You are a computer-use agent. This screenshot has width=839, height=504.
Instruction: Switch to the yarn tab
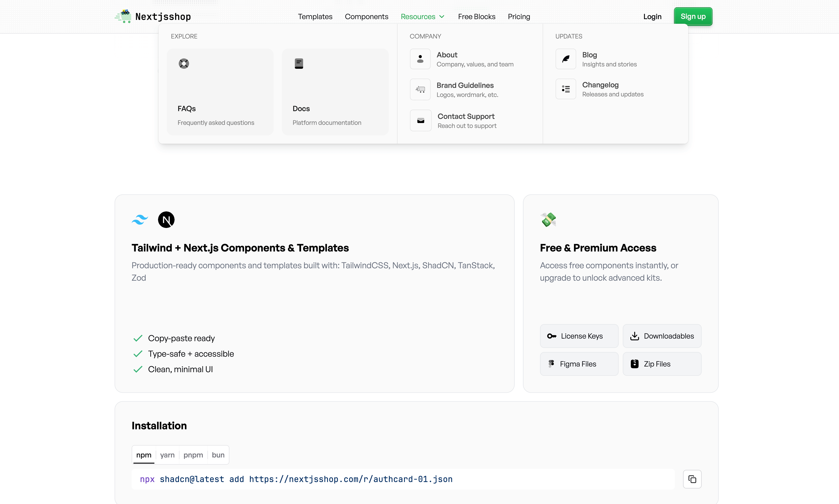pos(167,455)
